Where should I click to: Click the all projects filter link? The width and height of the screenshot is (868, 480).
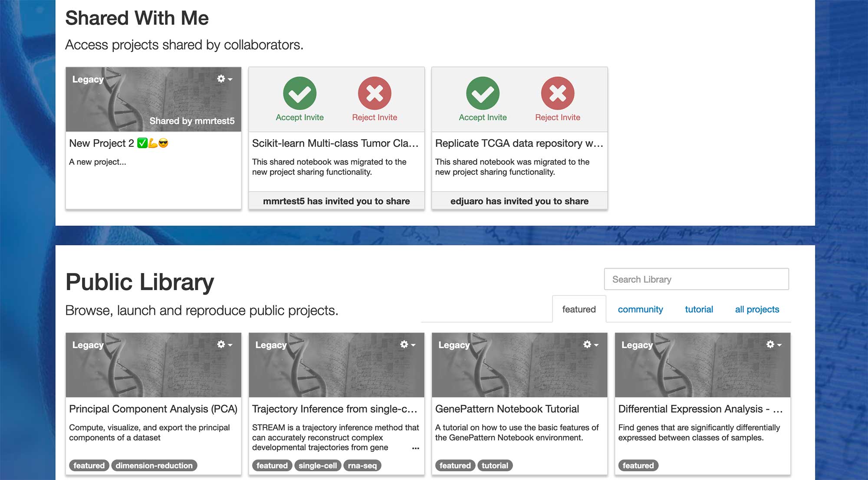(x=757, y=308)
